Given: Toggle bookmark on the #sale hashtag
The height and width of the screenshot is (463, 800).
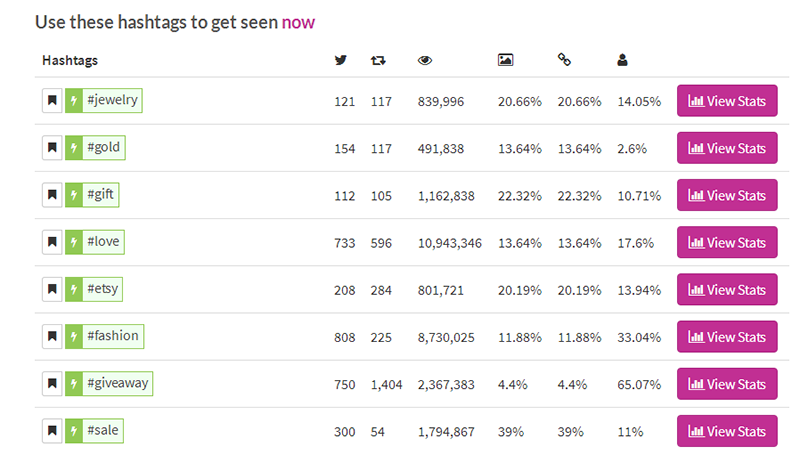Looking at the screenshot, I should click(x=52, y=431).
